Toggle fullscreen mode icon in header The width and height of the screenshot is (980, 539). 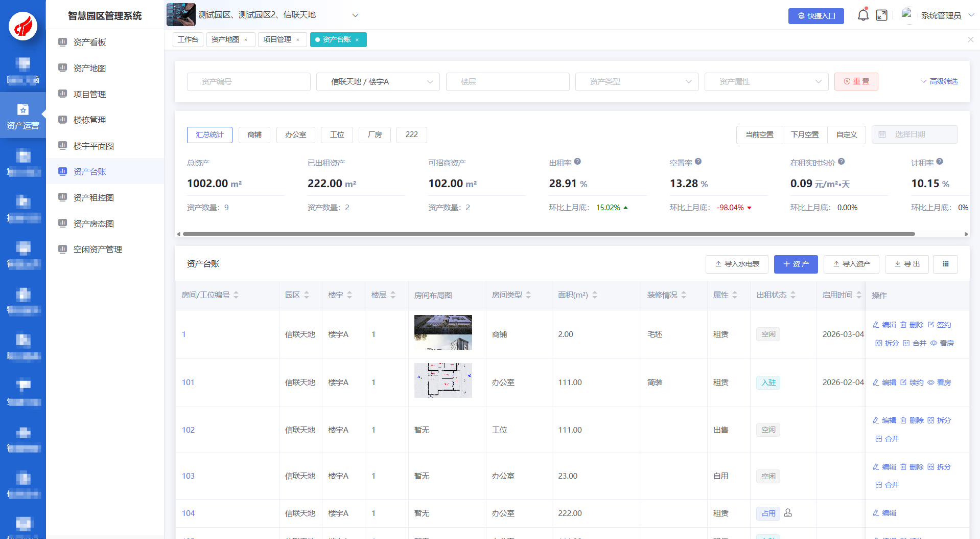click(x=881, y=15)
